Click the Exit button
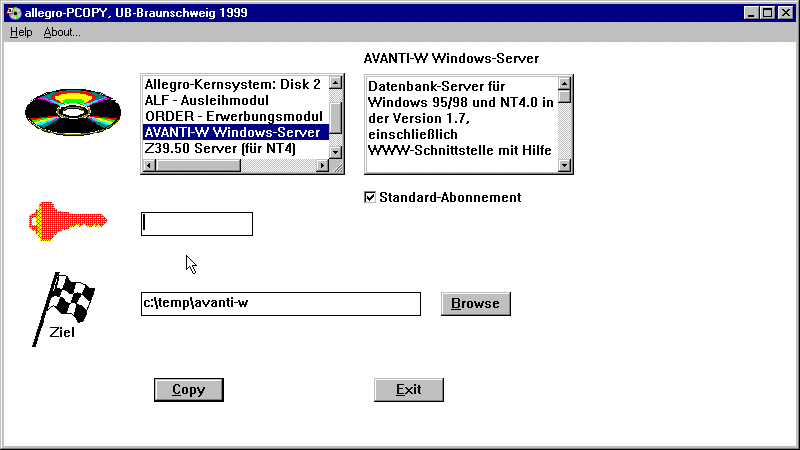Screen dimensions: 800x450 pyautogui.click(x=409, y=390)
